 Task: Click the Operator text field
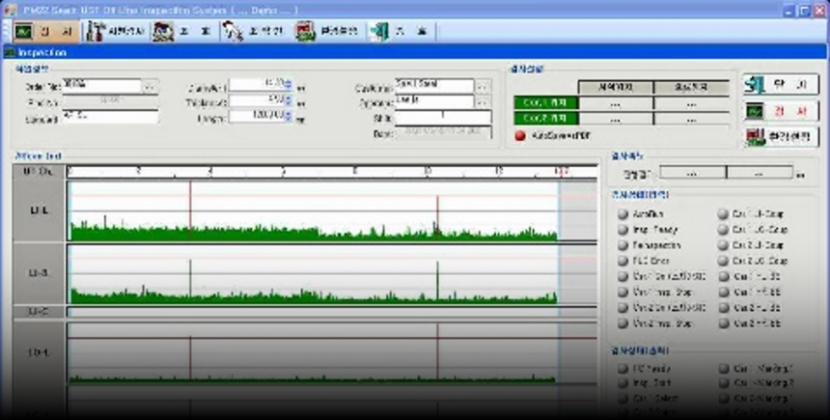tap(434, 102)
